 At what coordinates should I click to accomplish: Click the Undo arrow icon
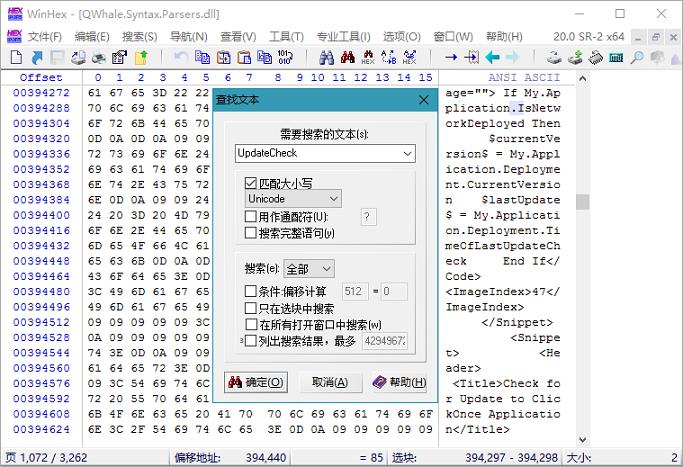click(181, 57)
